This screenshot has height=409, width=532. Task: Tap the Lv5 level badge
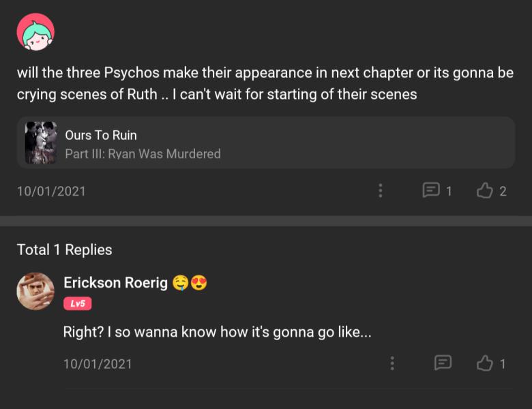[77, 303]
